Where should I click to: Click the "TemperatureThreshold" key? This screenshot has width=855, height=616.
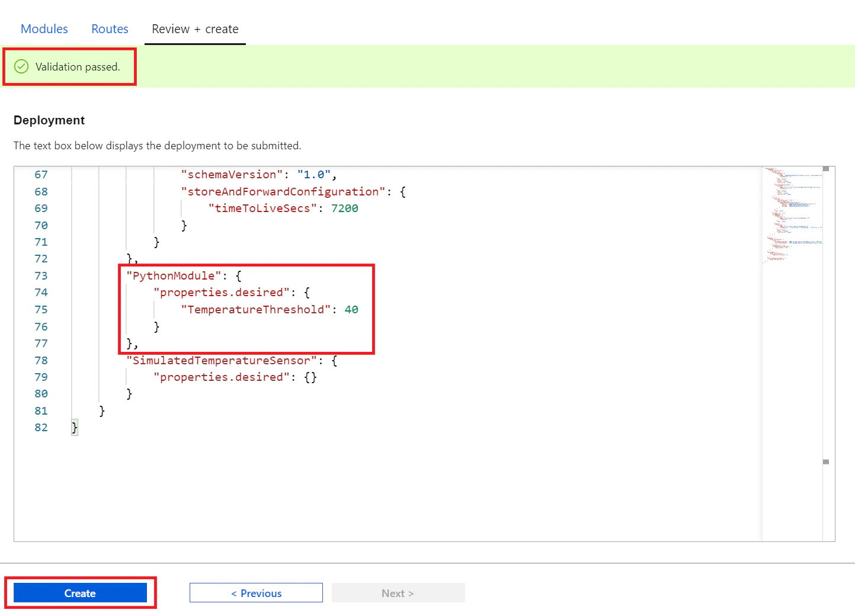tap(256, 310)
